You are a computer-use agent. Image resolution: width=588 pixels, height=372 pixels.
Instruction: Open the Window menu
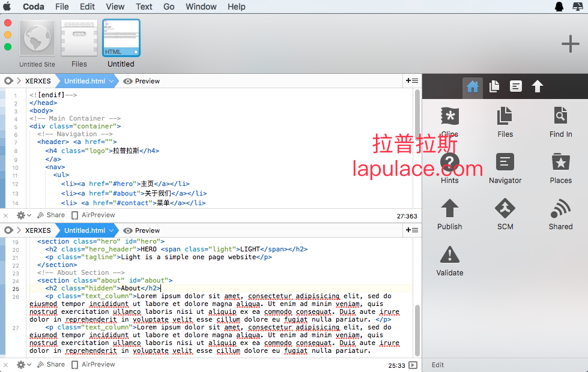[x=201, y=7]
